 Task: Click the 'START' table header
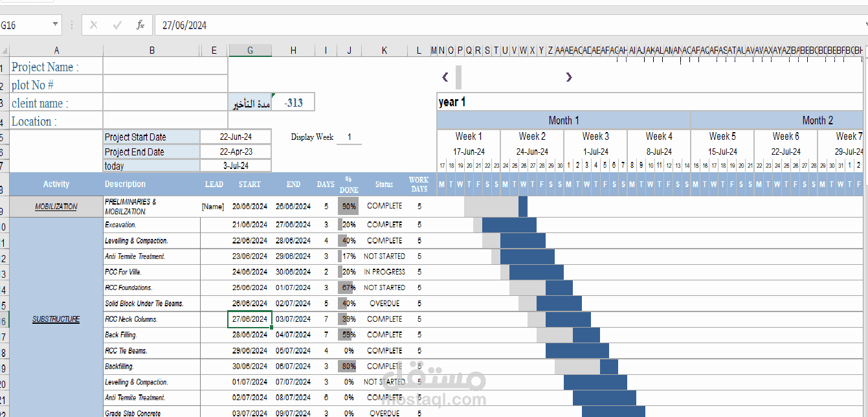click(x=250, y=184)
